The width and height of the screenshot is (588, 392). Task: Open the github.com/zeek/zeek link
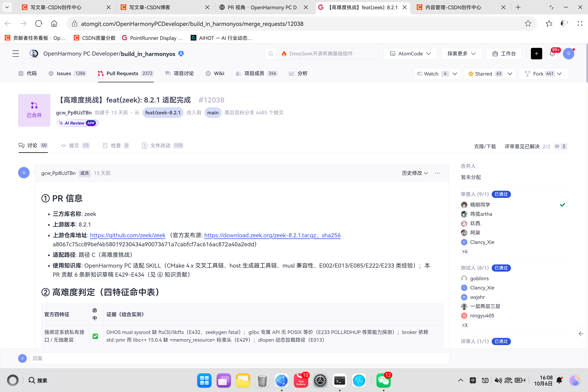128,235
